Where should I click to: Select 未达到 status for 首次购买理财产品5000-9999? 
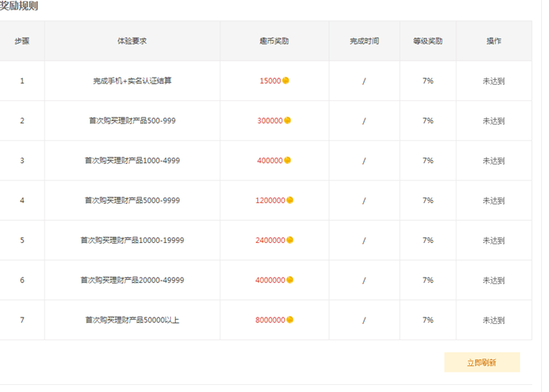493,201
